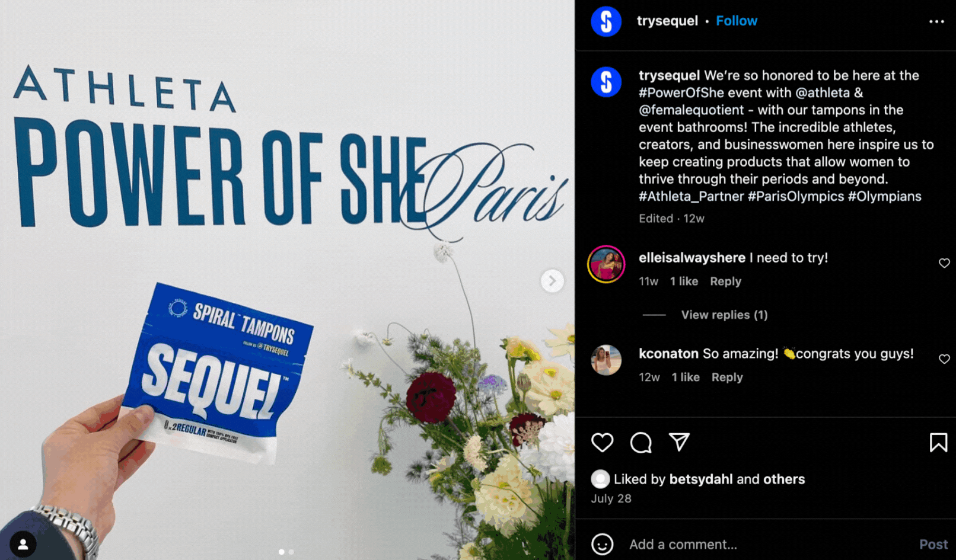Open comments via speech bubble icon
Screen dimensions: 956x560
640,443
